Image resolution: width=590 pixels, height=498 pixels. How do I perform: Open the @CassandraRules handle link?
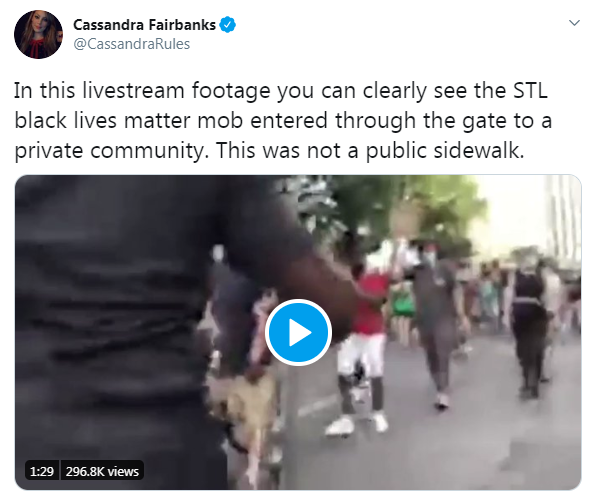(x=131, y=44)
